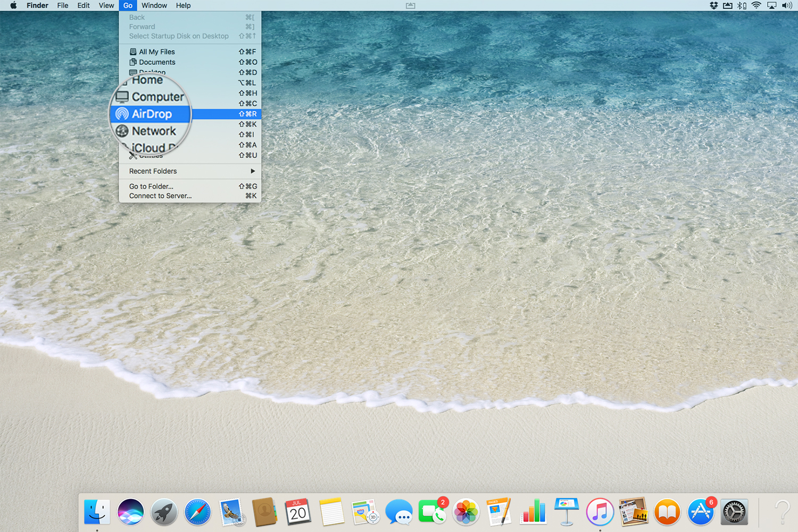The width and height of the screenshot is (798, 532).
Task: Open the Window menu
Action: (154, 5)
